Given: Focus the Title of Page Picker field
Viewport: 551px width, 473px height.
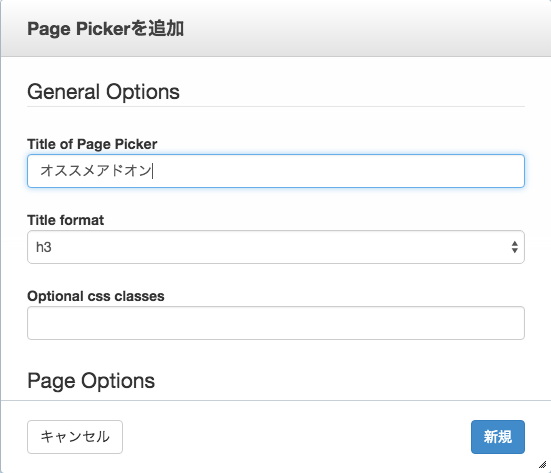Looking at the screenshot, I should point(276,171).
